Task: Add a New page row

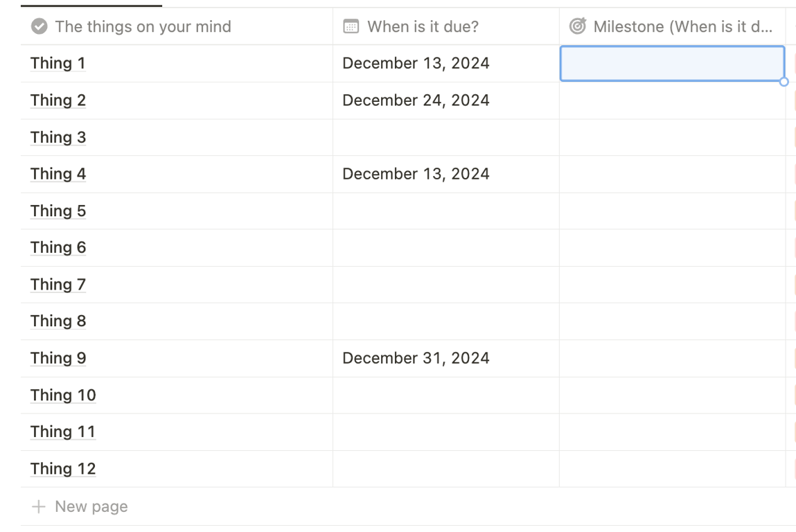Action: pyautogui.click(x=91, y=506)
